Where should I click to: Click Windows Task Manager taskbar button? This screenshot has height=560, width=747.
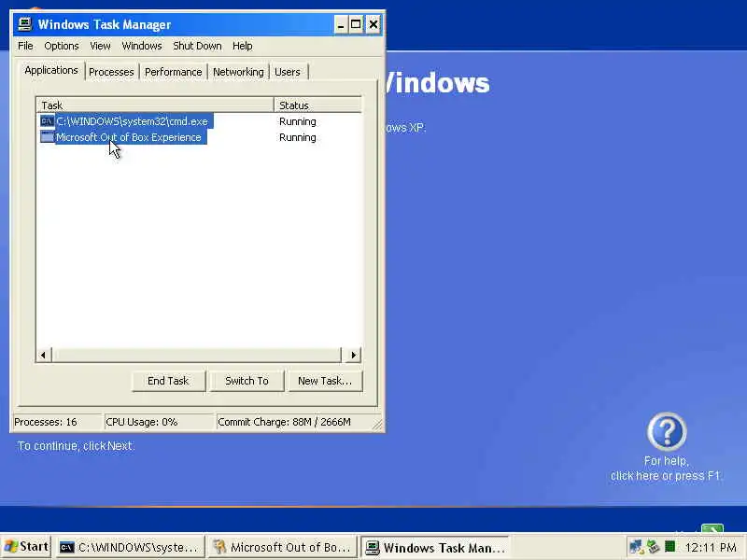pos(435,548)
